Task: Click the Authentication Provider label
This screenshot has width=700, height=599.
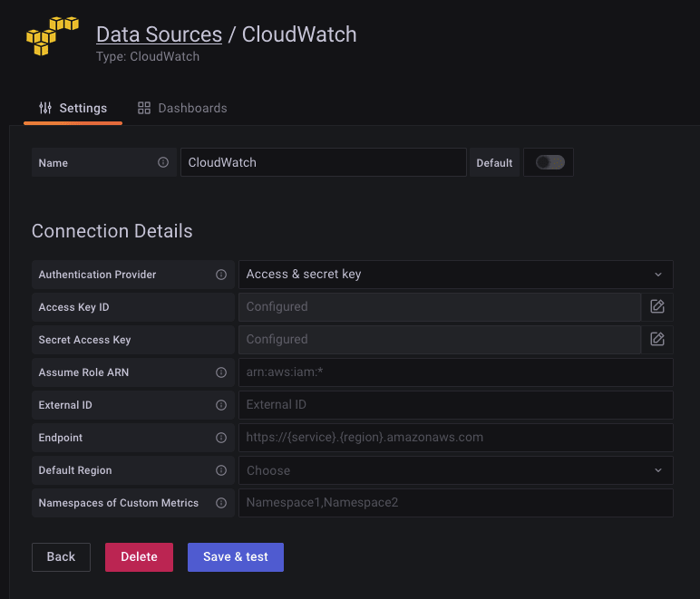Action: tap(97, 275)
